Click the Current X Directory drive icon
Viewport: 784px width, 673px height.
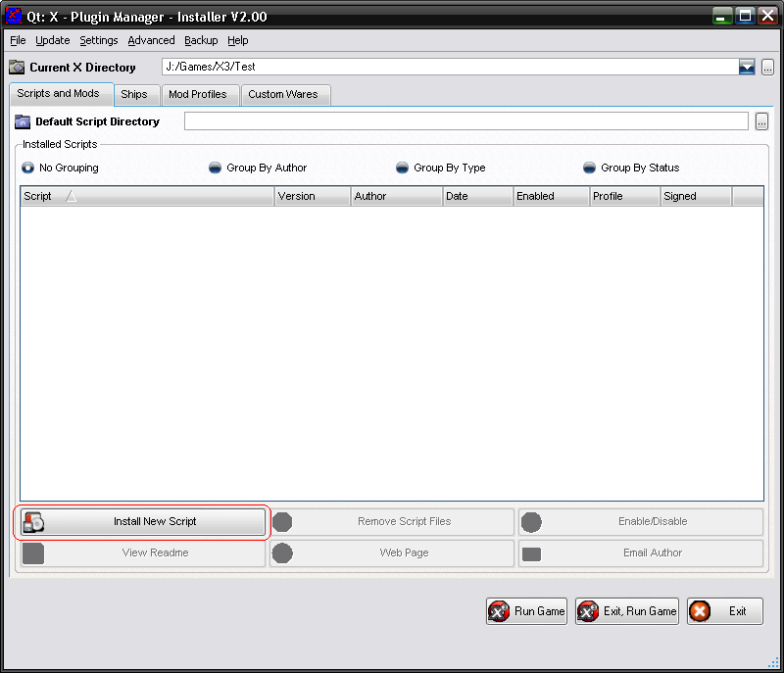point(17,67)
